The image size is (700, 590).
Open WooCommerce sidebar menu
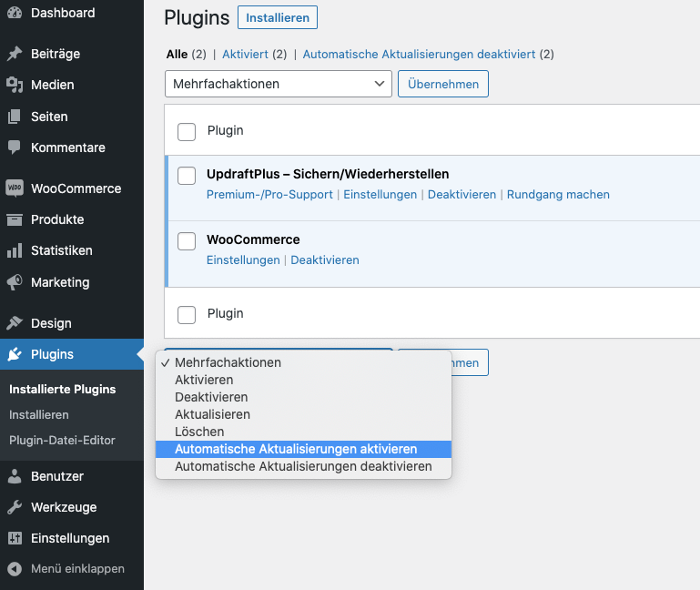[72, 188]
